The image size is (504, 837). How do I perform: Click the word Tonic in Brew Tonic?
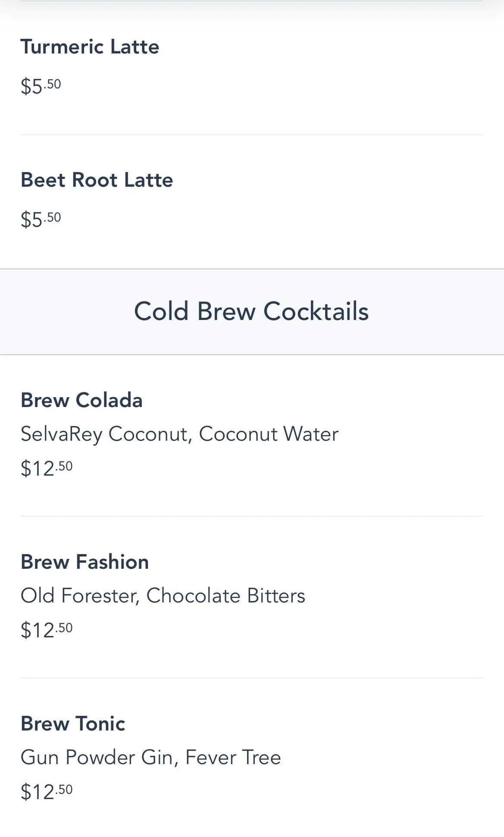pos(100,724)
